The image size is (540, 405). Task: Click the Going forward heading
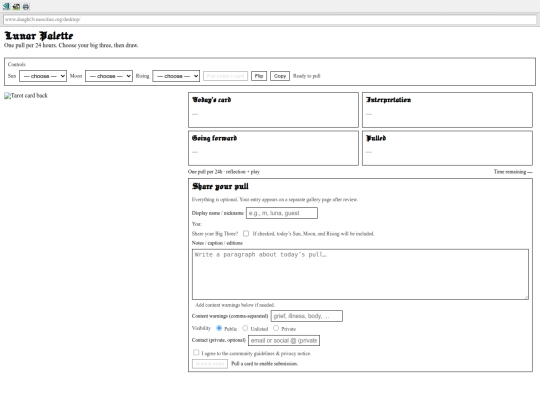[x=214, y=138]
